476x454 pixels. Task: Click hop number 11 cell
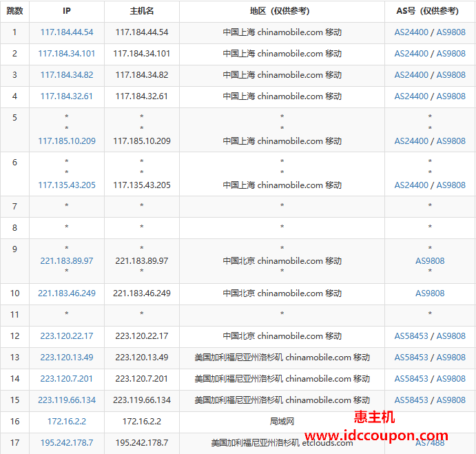tap(14, 315)
